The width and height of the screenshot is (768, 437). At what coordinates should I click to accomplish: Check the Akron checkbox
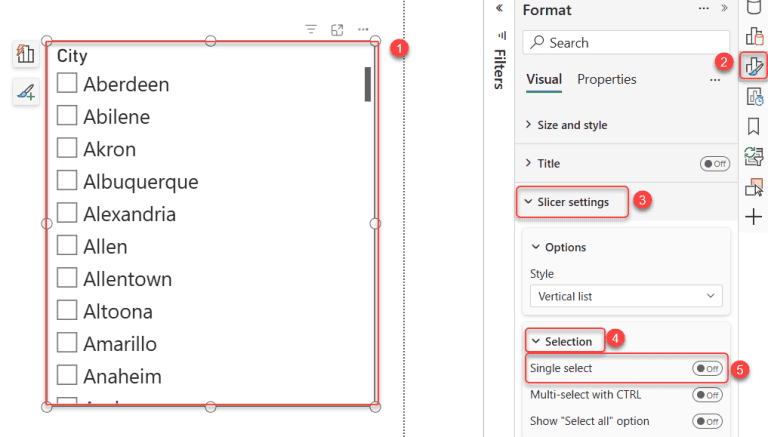pyautogui.click(x=67, y=147)
